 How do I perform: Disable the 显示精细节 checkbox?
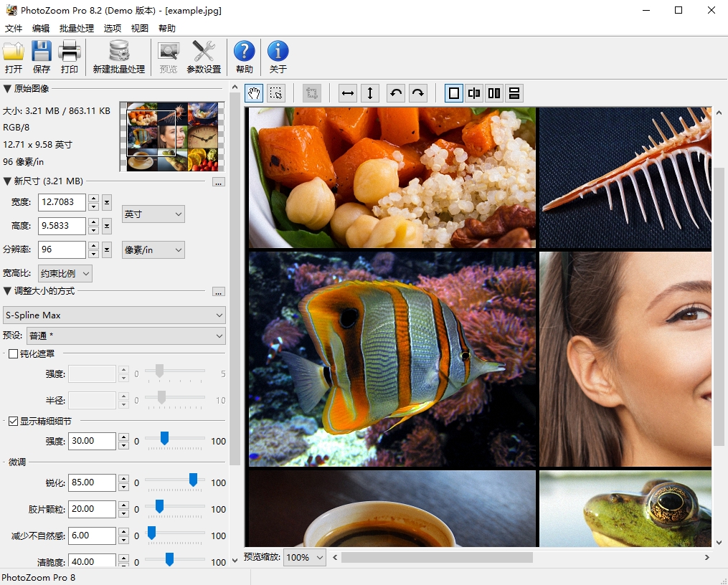coord(13,422)
